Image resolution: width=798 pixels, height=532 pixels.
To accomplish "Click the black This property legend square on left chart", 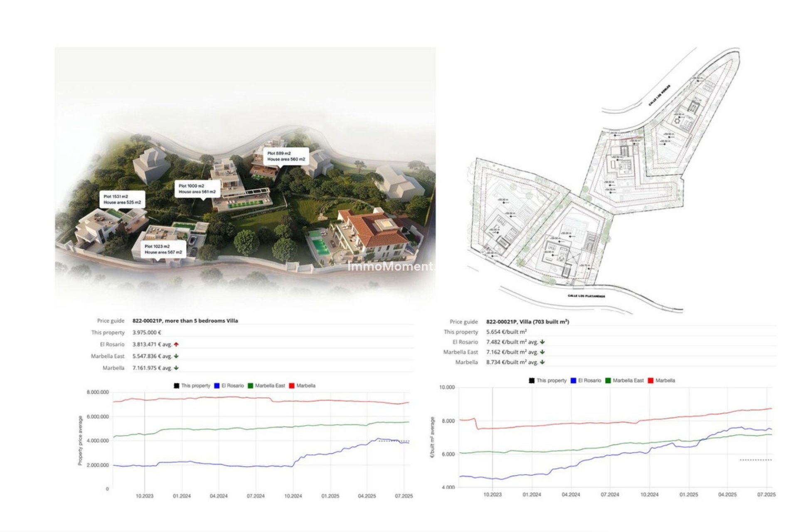I will pos(176,385).
